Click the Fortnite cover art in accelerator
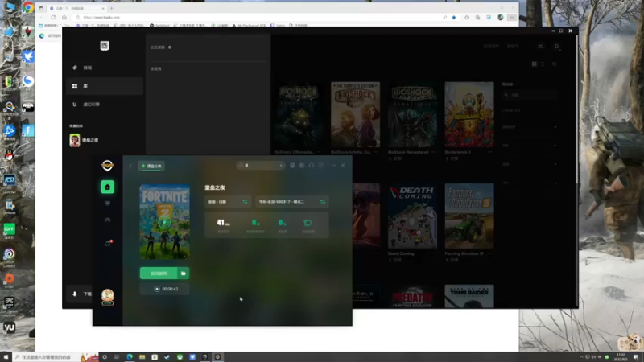The height and width of the screenshot is (362, 644). [165, 222]
